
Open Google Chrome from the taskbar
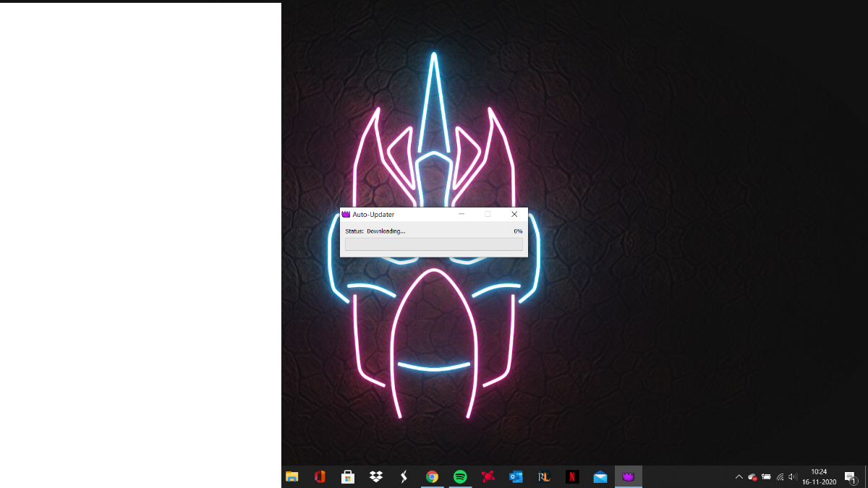coord(432,476)
